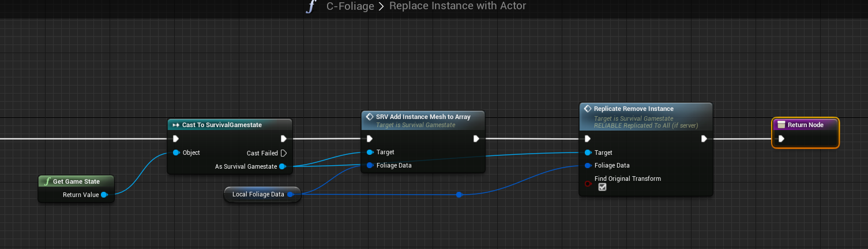Click the Cast To SurvivalGamestate node icon
868x249 pixels.
coord(176,125)
